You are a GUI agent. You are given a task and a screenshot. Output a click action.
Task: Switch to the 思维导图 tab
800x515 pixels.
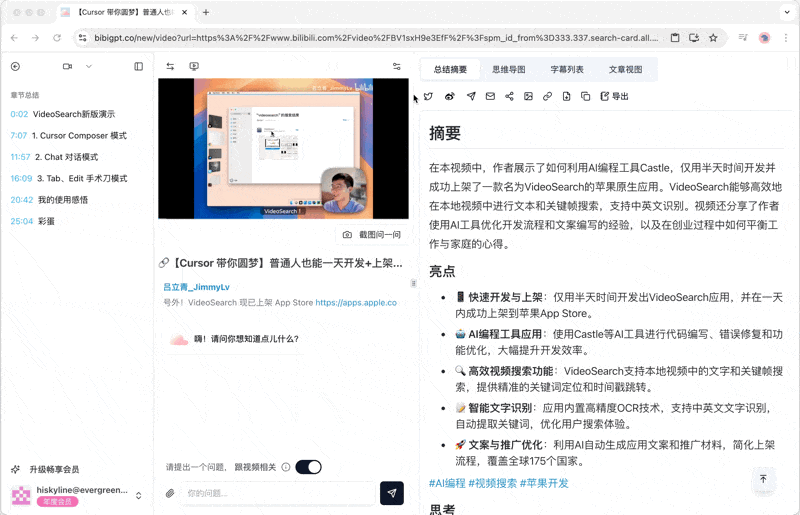(509, 69)
